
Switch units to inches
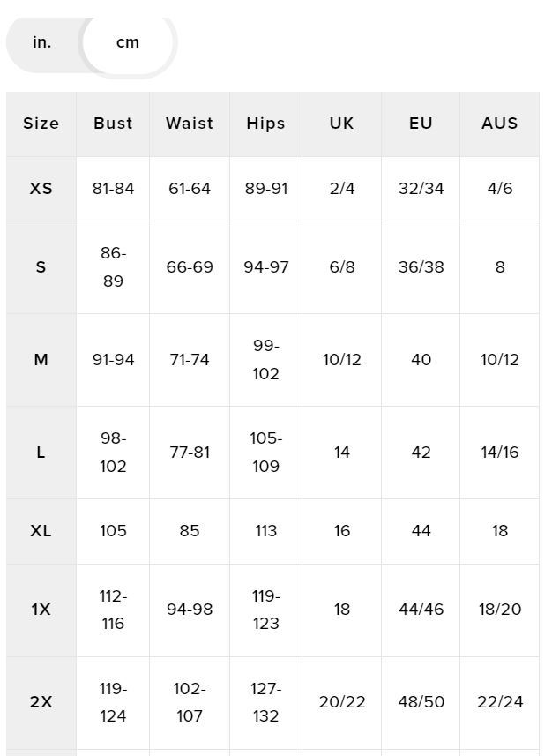coord(42,42)
